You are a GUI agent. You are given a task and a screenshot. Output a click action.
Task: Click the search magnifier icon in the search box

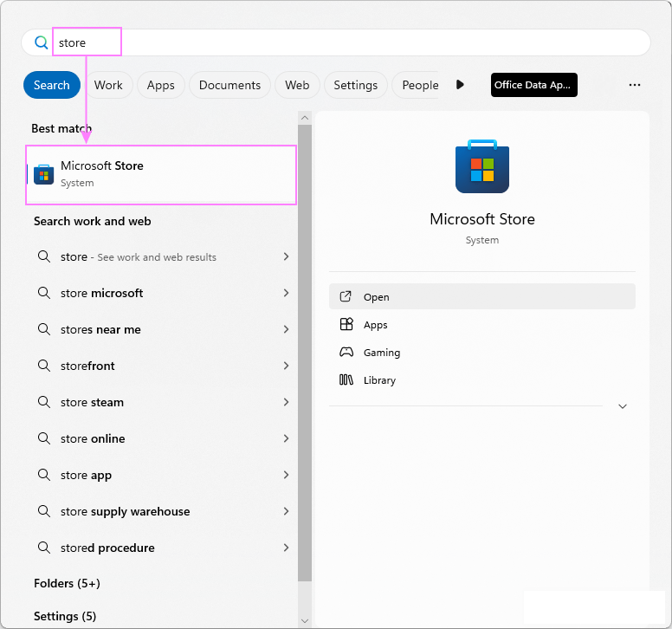pyautogui.click(x=42, y=42)
